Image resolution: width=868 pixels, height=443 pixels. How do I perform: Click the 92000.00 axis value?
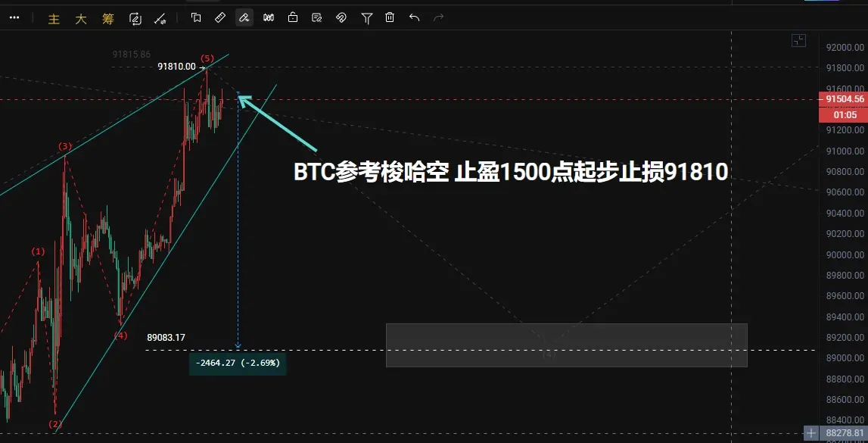pos(845,47)
